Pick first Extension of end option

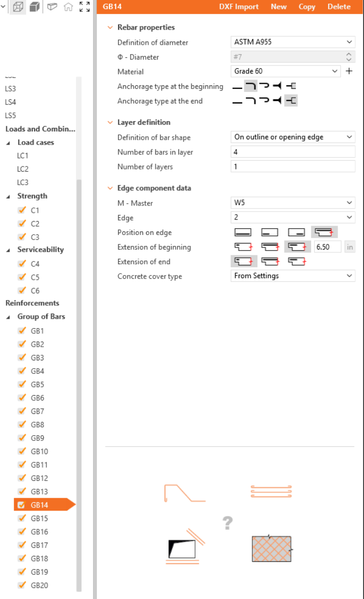[x=243, y=262]
